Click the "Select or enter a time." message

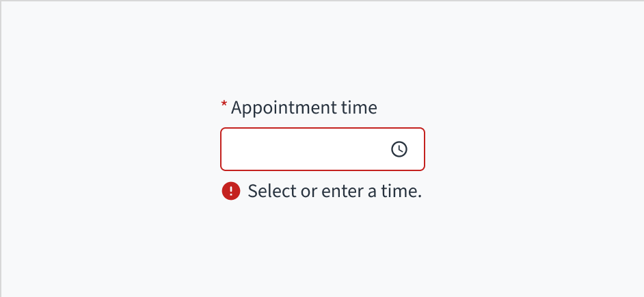pos(334,191)
